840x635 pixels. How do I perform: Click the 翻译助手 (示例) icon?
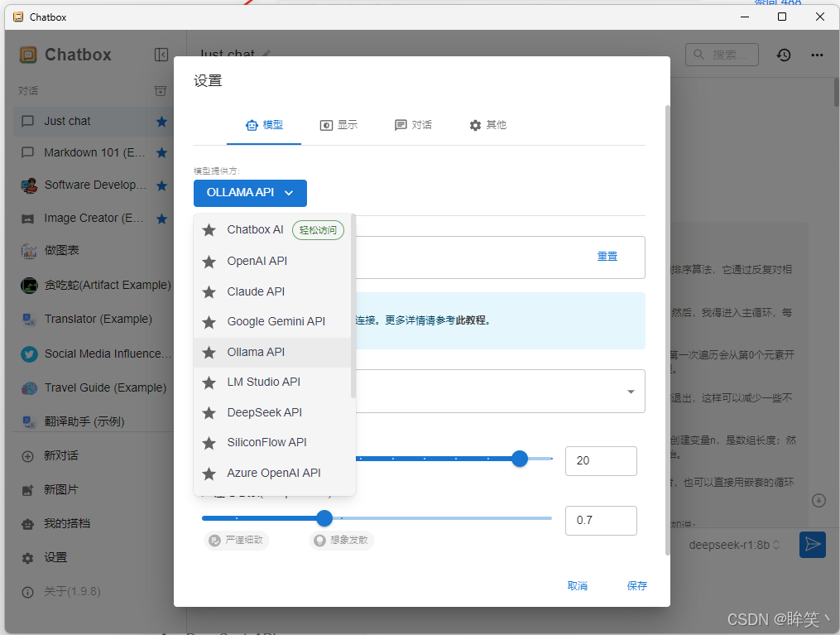pyautogui.click(x=29, y=421)
